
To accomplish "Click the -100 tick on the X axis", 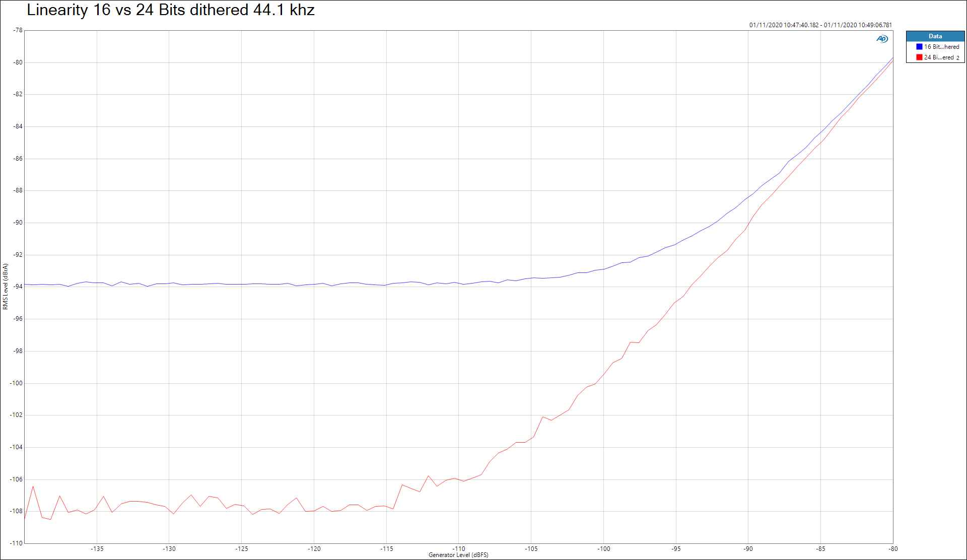I will tap(603, 548).
